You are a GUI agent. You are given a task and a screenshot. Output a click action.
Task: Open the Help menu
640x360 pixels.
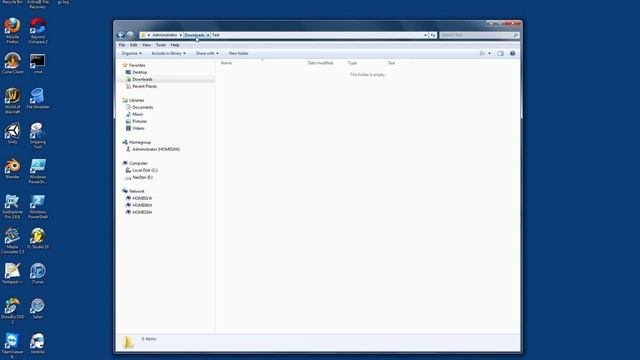[x=175, y=45]
